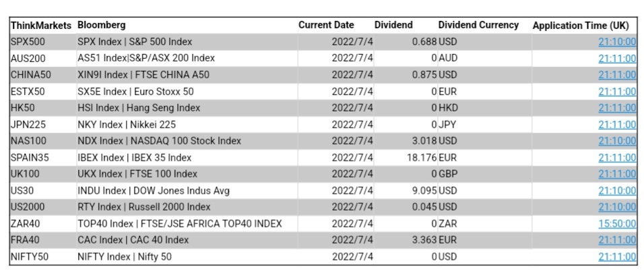This screenshot has height=276, width=644.
Task: Click the SPAIN35 application time link
Action: click(616, 157)
